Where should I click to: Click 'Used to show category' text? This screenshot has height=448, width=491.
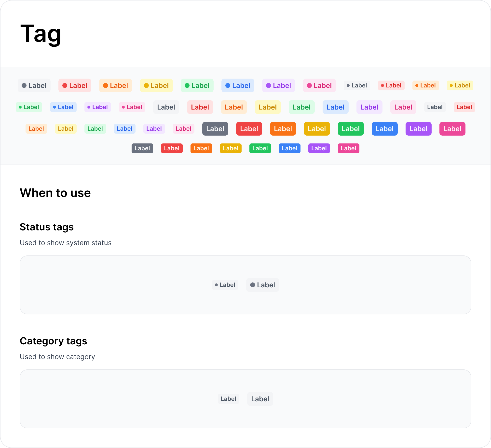coord(57,357)
